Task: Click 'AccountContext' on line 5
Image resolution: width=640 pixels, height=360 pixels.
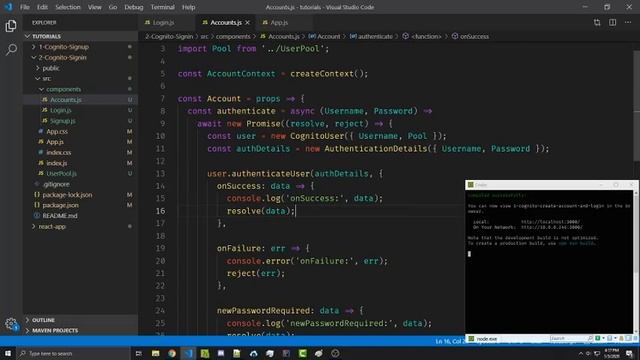Action: coord(241,74)
